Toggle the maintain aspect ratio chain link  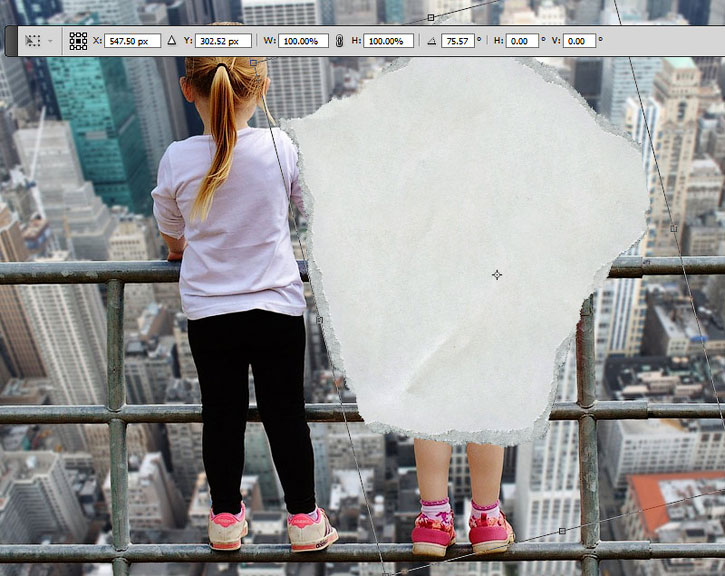339,41
